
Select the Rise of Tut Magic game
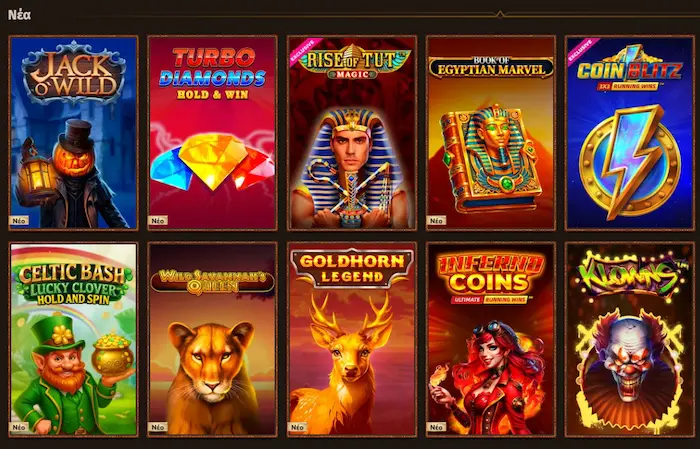click(352, 133)
